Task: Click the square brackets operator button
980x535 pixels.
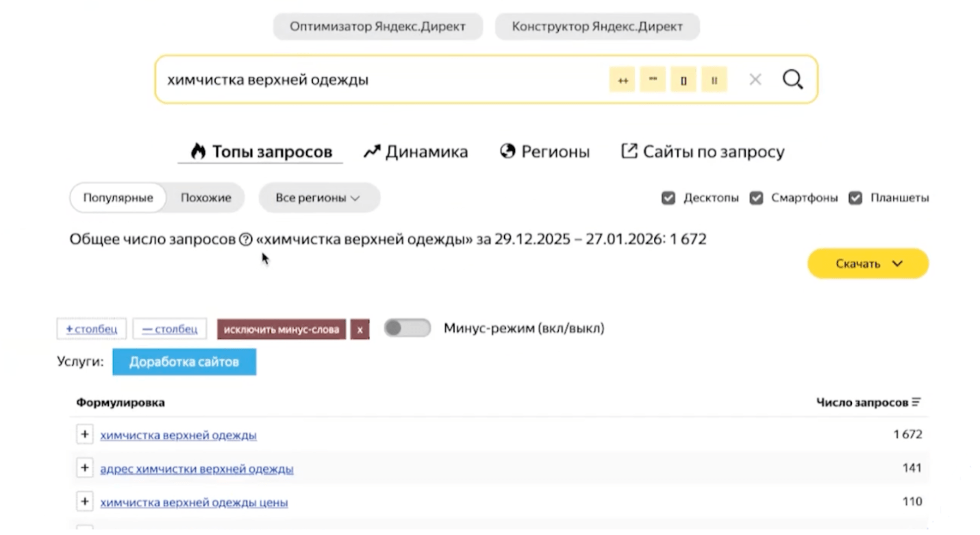Action: tap(683, 80)
